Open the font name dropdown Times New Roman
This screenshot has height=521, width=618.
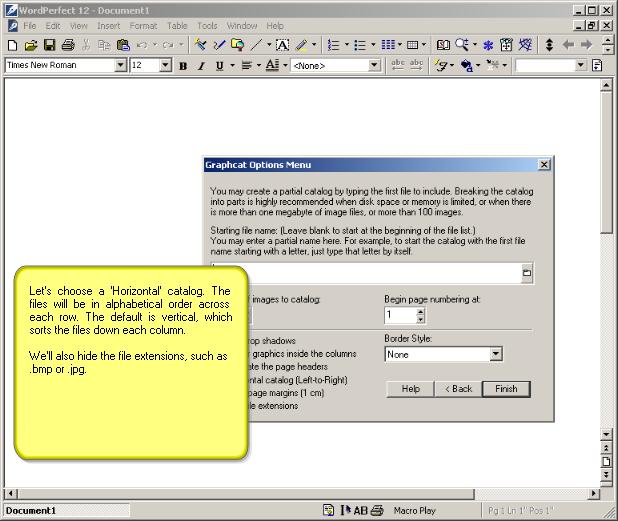(x=120, y=65)
